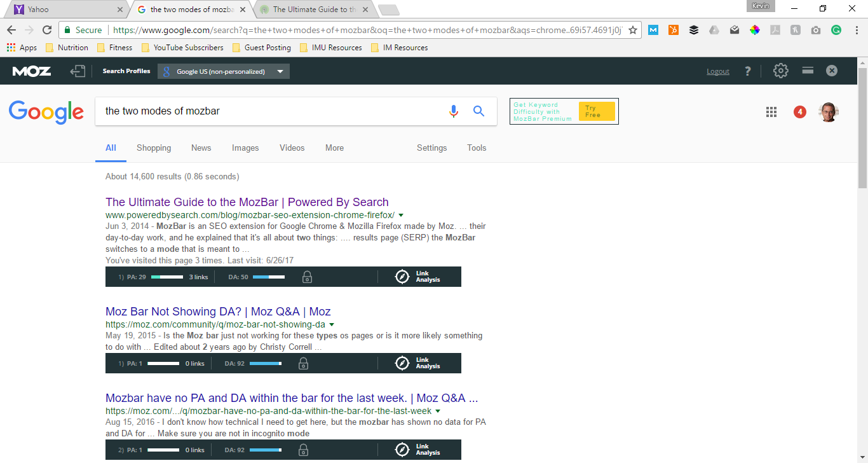Open Google search Tools
Viewport: 868px width, 463px height.
(x=477, y=148)
